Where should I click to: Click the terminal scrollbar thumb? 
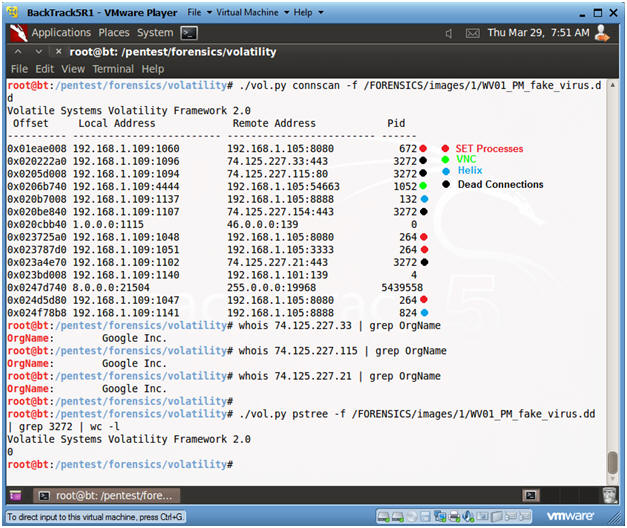tap(612, 462)
